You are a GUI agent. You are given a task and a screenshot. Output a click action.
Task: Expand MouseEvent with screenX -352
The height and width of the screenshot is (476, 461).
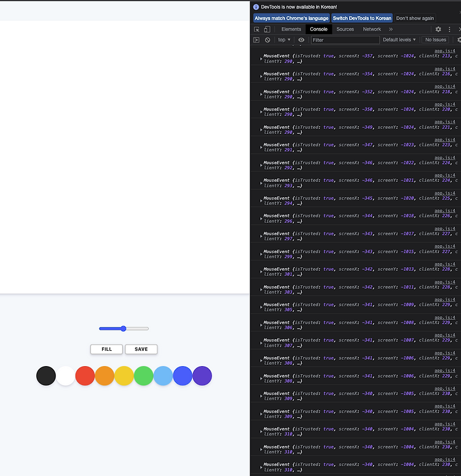tap(261, 94)
